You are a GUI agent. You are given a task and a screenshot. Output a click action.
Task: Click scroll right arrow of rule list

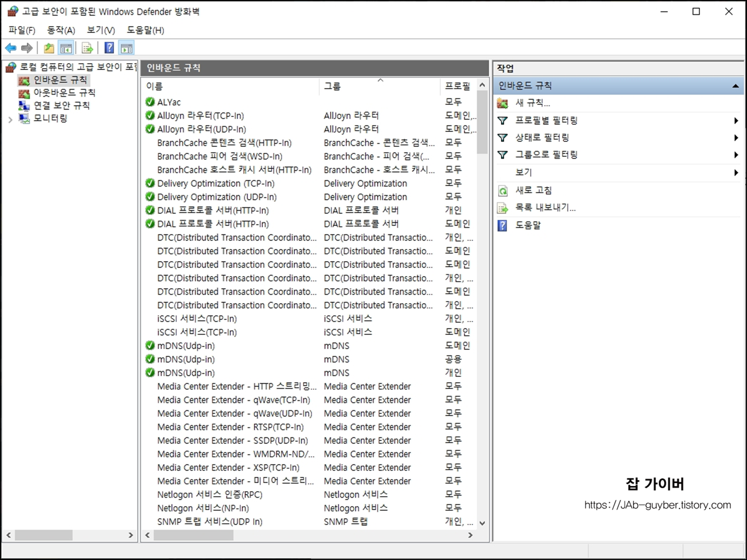click(x=470, y=536)
